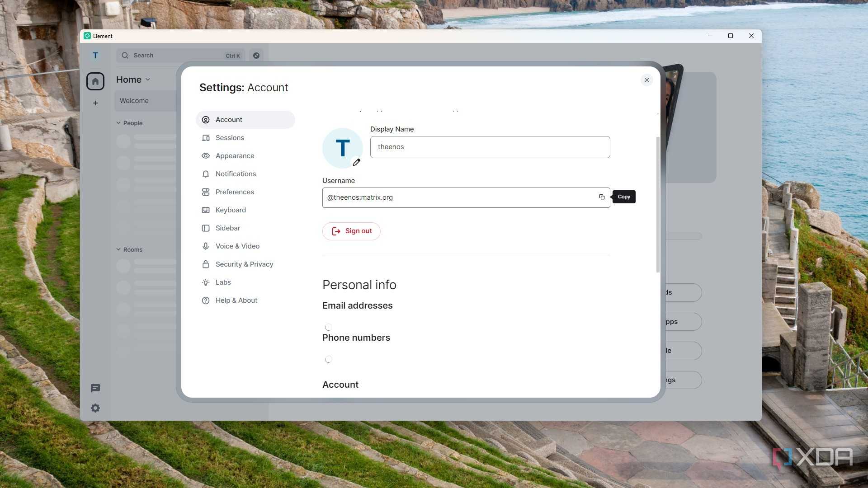Switch to Voice & Video settings
Viewport: 868px width, 488px height.
[245, 246]
